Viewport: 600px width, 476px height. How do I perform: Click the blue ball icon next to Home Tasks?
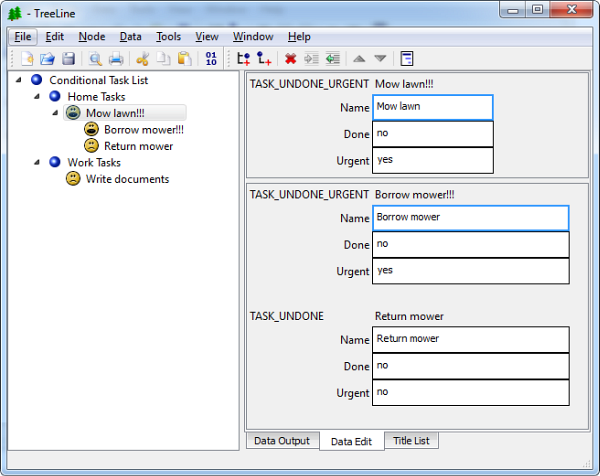(x=55, y=96)
